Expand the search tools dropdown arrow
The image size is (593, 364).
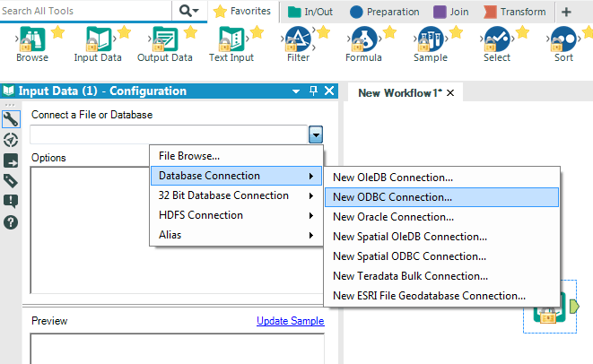click(189, 11)
